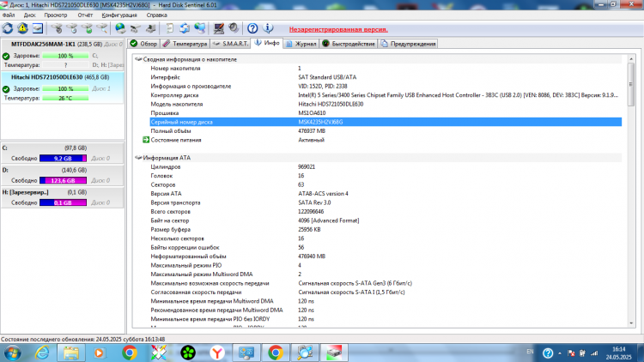
Task: Switch to the Обзор tab
Action: pos(143,44)
